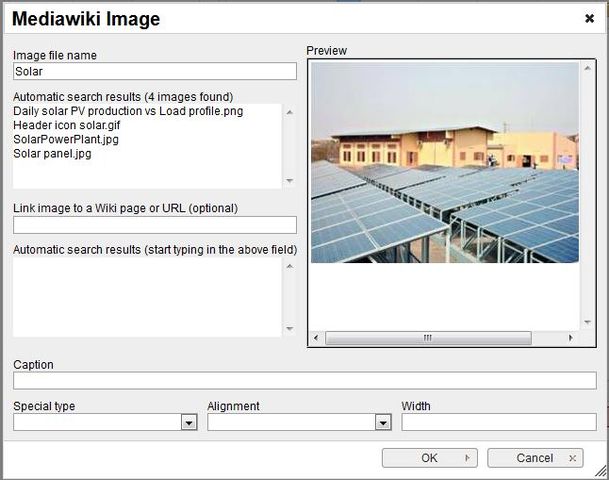This screenshot has height=480, width=609.
Task: Pick Solar panel.jpg from the list
Action: (53, 154)
